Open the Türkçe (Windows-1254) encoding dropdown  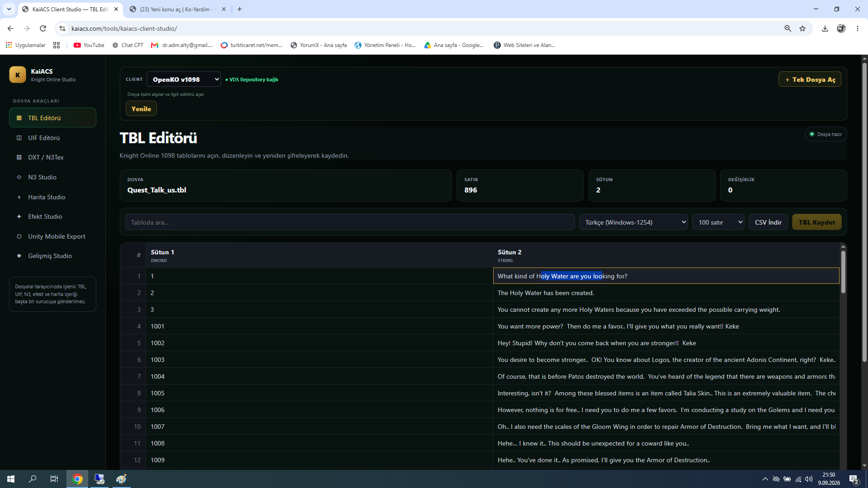click(633, 222)
